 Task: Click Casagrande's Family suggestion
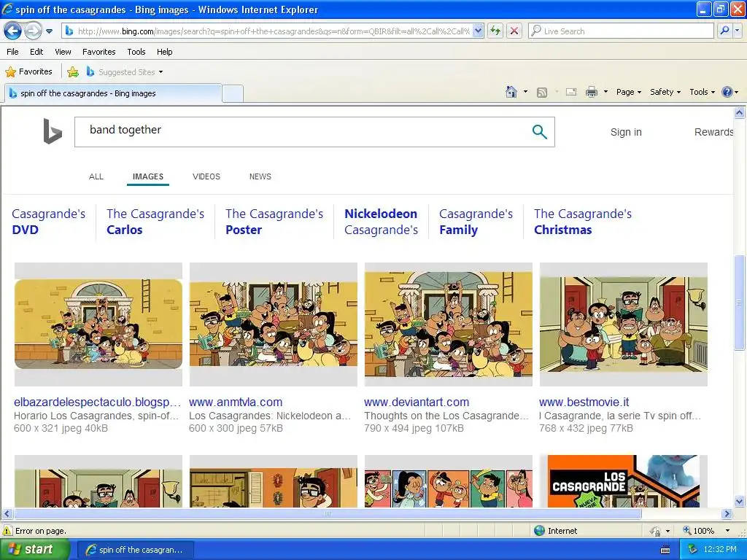pyautogui.click(x=476, y=222)
